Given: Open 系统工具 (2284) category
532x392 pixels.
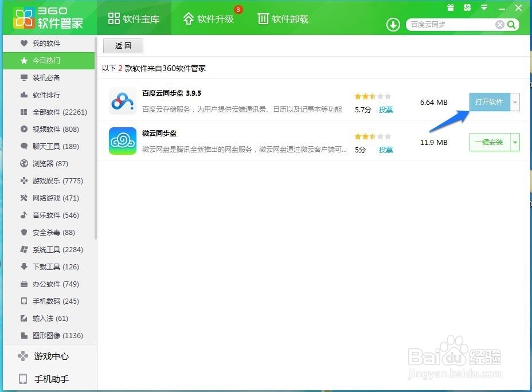Looking at the screenshot, I should click(49, 249).
